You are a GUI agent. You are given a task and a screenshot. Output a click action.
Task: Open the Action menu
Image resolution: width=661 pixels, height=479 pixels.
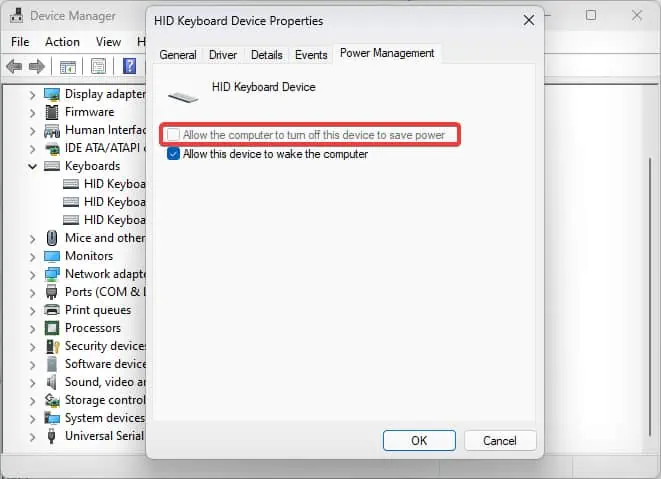click(62, 42)
